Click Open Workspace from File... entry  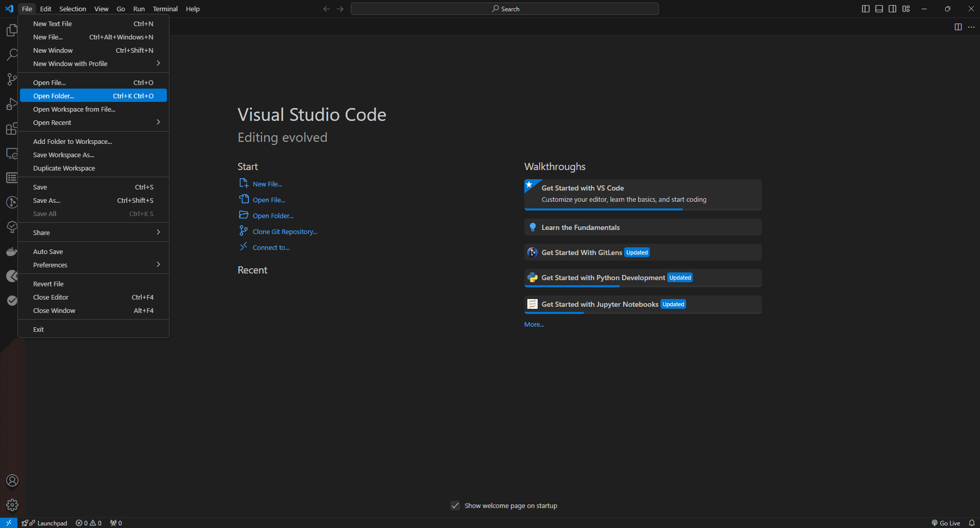(x=93, y=109)
